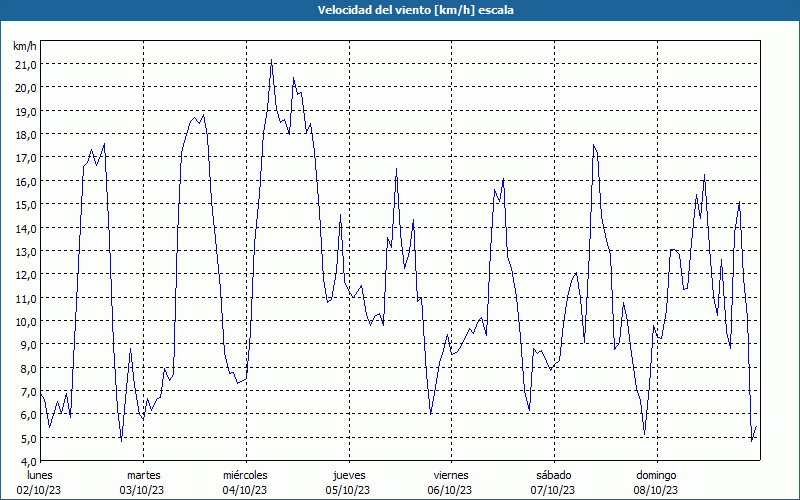The image size is (800, 500).
Task: Click the 15,0 y-axis value
Action: (x=26, y=205)
